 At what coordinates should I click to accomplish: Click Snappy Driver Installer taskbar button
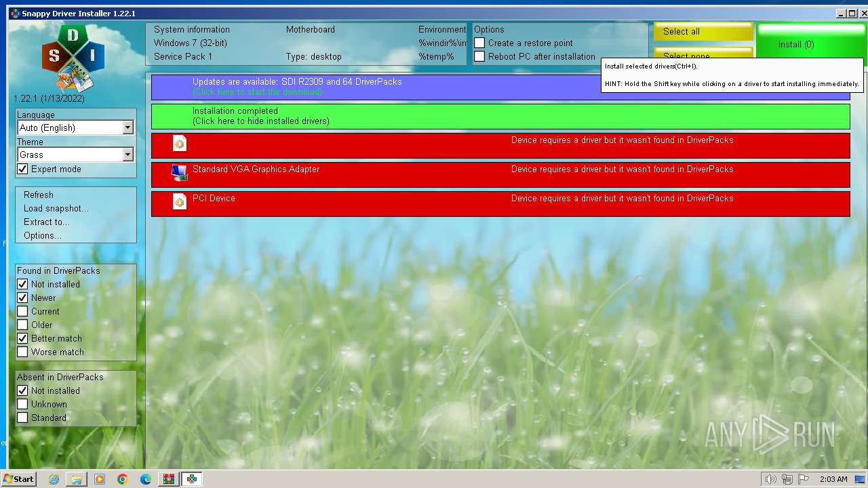(x=192, y=479)
